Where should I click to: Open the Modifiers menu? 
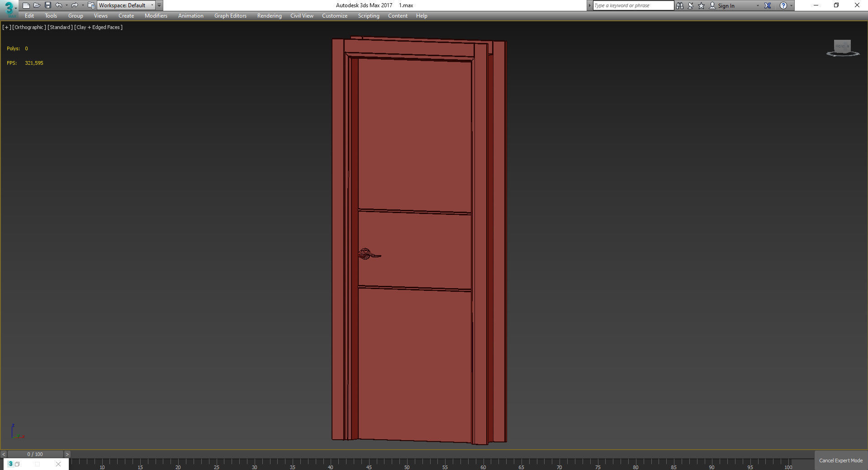pos(156,16)
